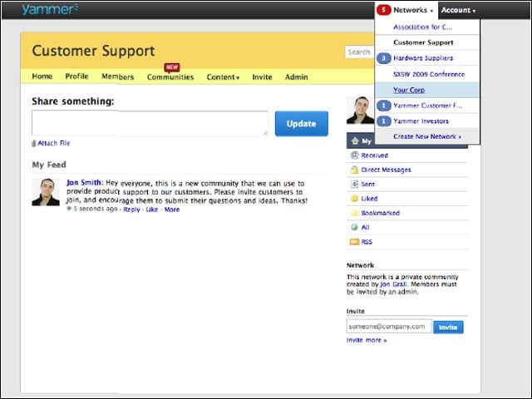Click the profile photo in right sidebar

[360, 111]
